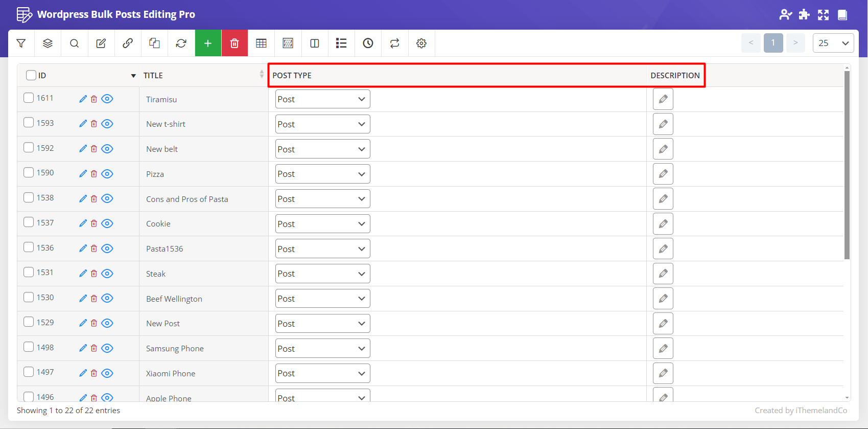Edit description of Cookie post
This screenshot has width=868, height=429.
[x=663, y=224]
